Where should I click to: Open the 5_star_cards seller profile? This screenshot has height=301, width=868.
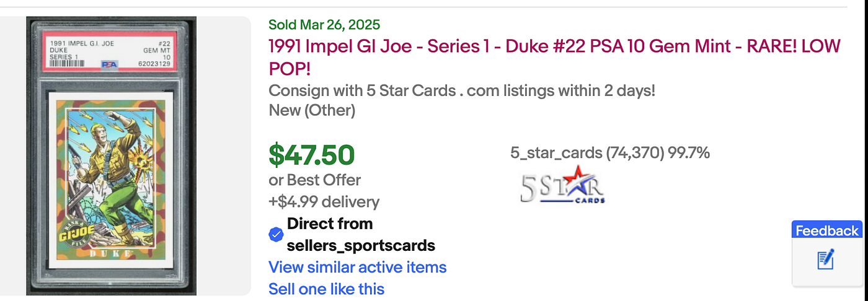[x=557, y=152]
